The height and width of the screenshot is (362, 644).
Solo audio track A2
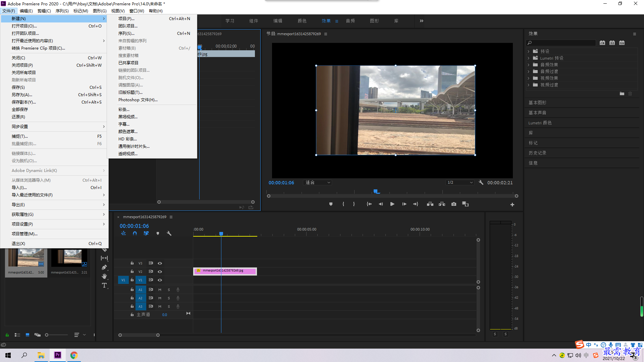point(169,298)
